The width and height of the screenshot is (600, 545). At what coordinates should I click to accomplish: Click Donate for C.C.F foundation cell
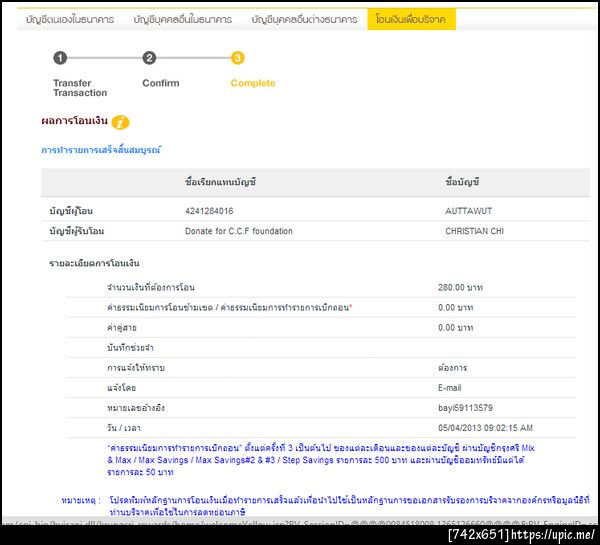coord(239,231)
